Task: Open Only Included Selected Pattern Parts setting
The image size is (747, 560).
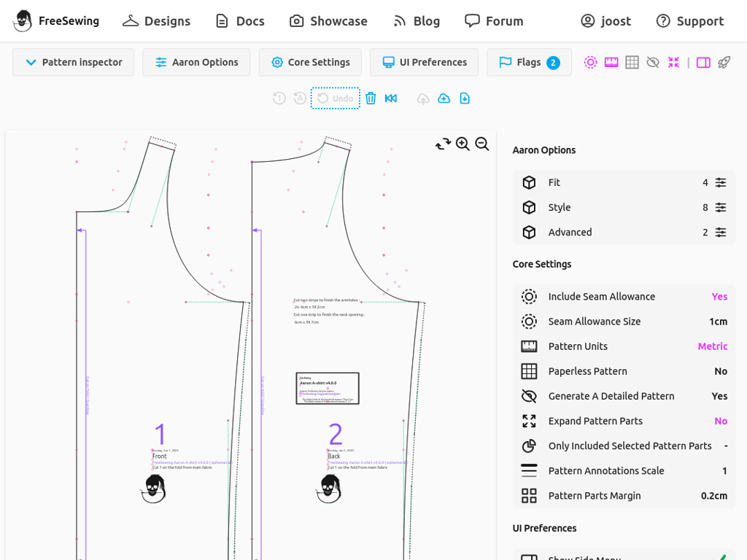Action: (x=624, y=446)
